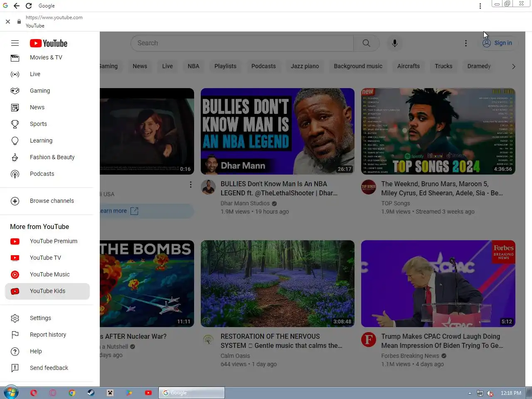Open the Bullies NBA Legend thumbnail

278,131
